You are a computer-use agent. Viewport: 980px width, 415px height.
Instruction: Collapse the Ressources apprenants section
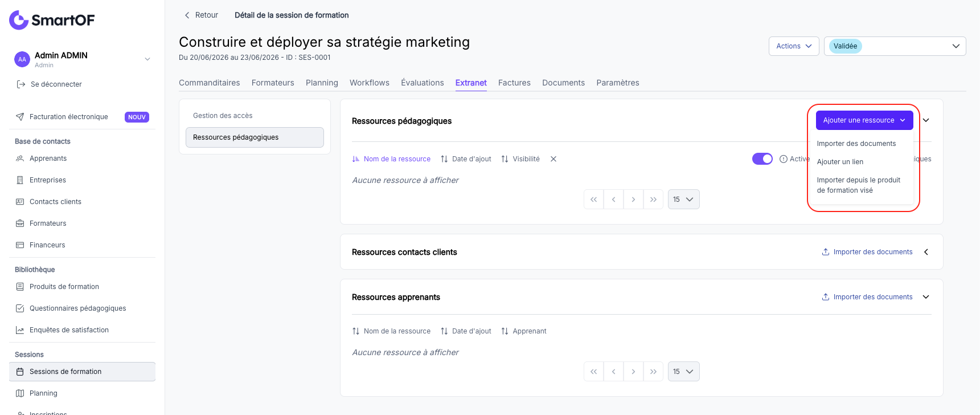(x=926, y=297)
